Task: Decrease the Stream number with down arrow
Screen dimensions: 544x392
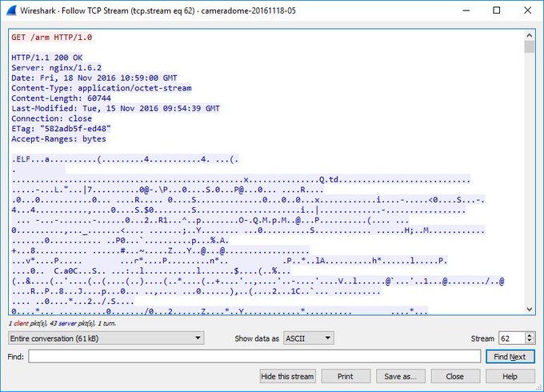Action: pos(529,341)
